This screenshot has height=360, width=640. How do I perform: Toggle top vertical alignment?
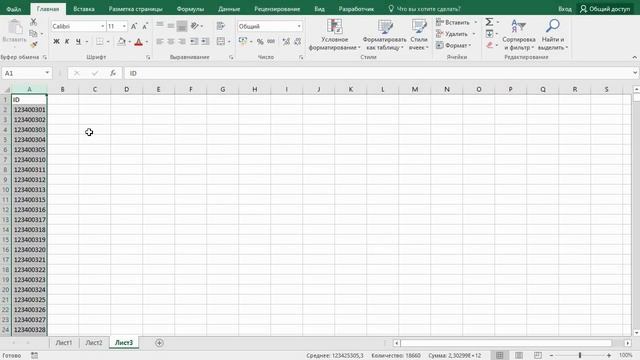(x=160, y=26)
